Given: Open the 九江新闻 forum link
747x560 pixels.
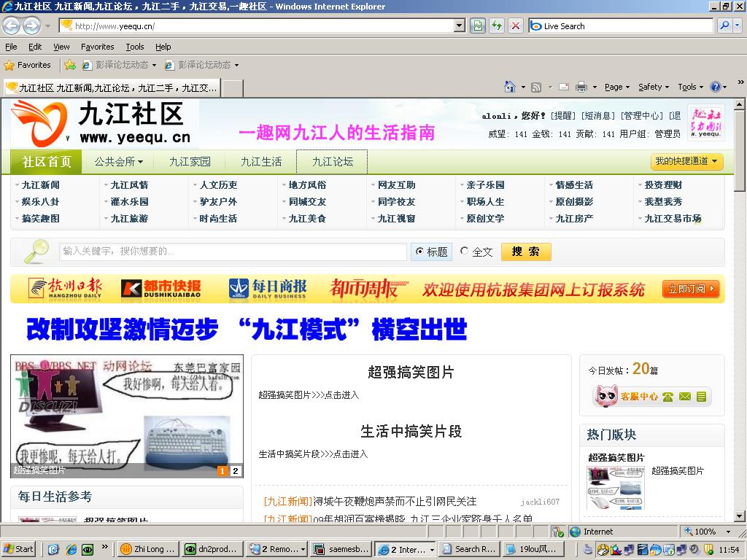Looking at the screenshot, I should click(41, 185).
